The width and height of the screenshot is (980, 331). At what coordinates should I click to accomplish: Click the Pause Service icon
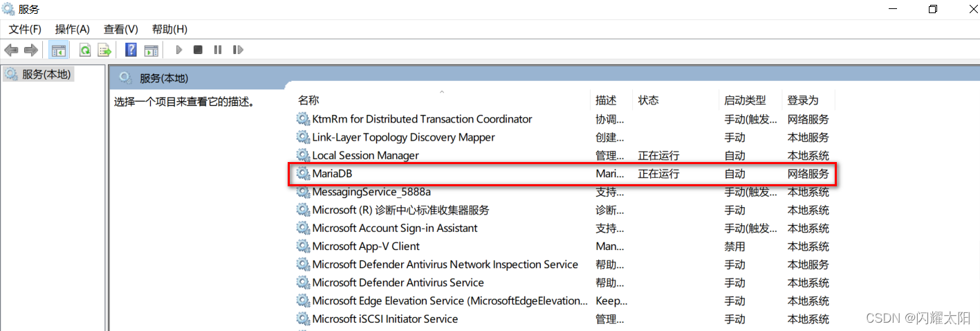(218, 50)
